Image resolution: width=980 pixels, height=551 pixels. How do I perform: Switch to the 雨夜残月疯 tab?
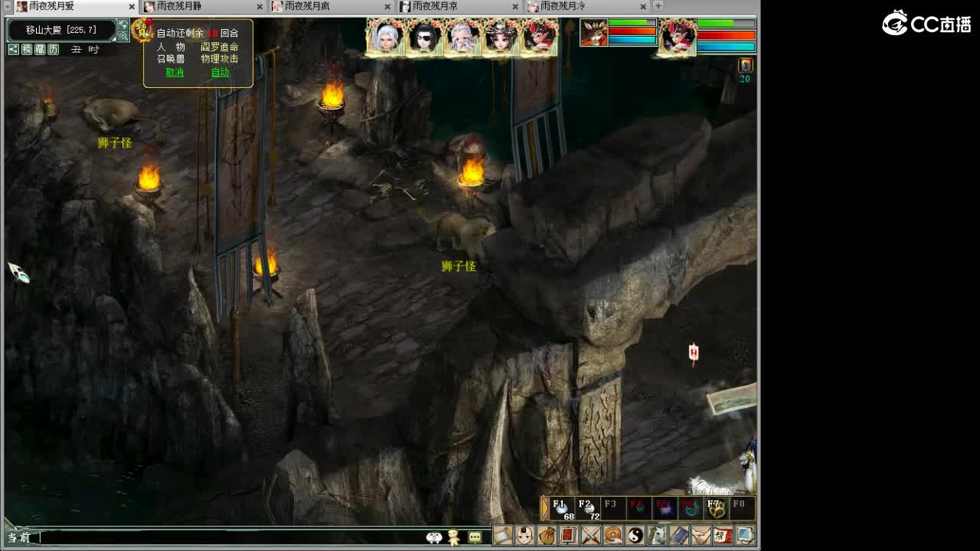[x=330, y=6]
